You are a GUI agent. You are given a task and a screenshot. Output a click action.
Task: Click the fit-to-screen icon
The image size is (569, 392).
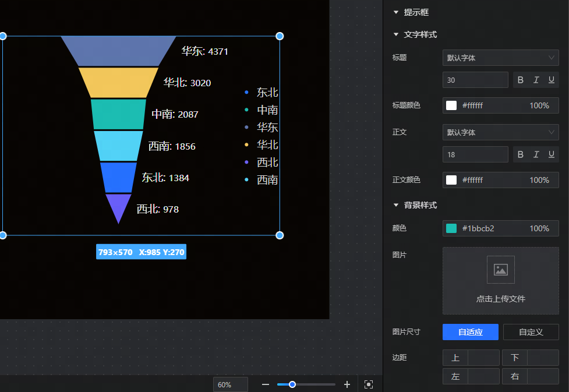[x=368, y=384]
